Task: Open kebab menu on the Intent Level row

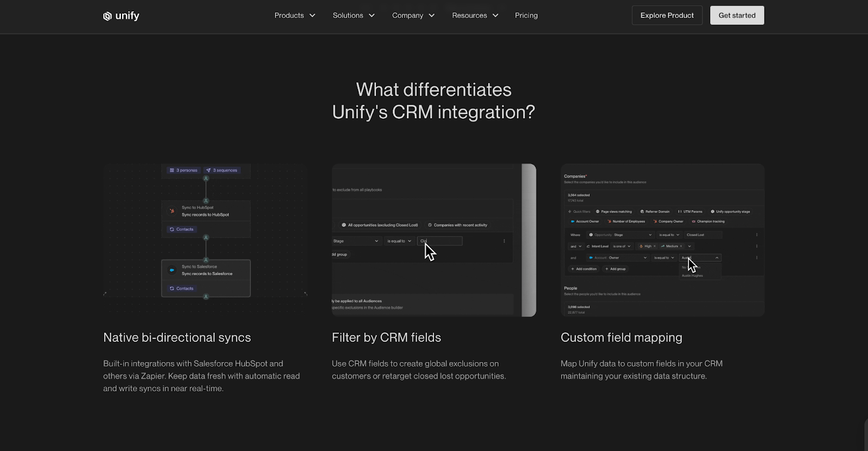Action: pyautogui.click(x=757, y=246)
